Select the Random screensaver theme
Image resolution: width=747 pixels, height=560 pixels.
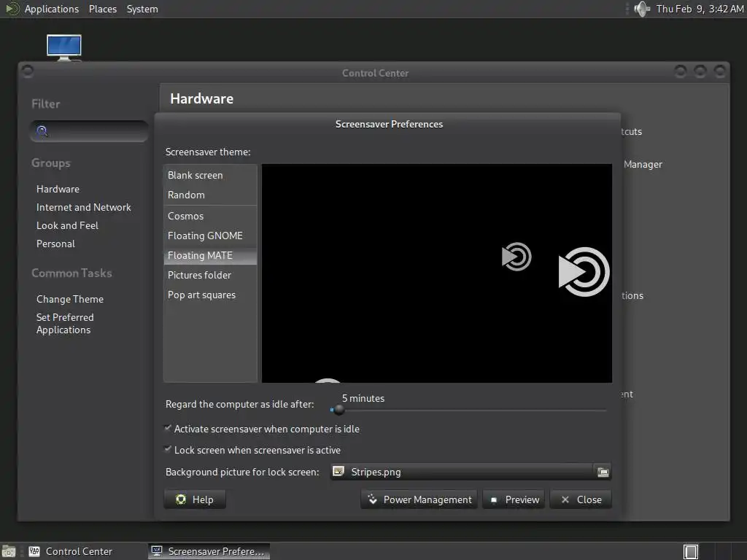point(210,195)
